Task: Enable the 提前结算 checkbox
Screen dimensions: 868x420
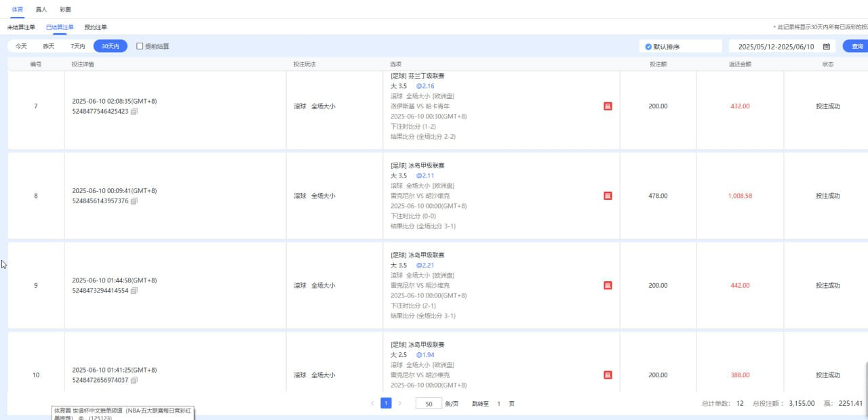Action: coord(140,46)
